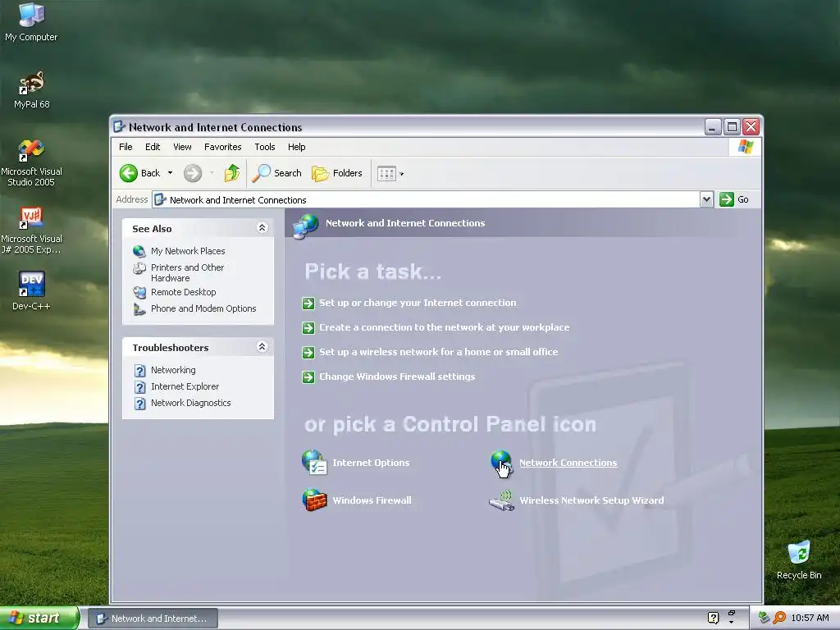Open Wireless Network Setup Wizard label

pos(591,500)
